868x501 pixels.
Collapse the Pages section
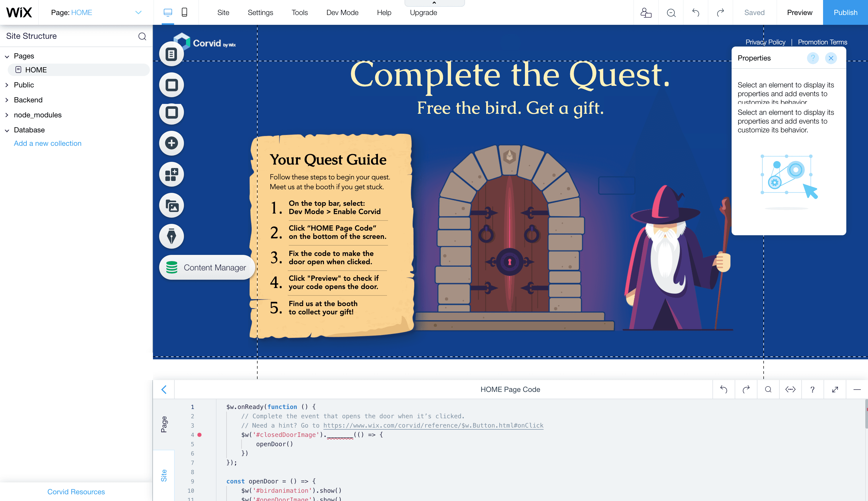[x=7, y=56]
